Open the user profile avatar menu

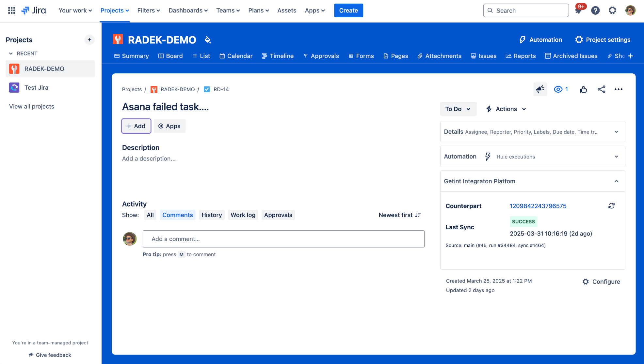coord(630,10)
